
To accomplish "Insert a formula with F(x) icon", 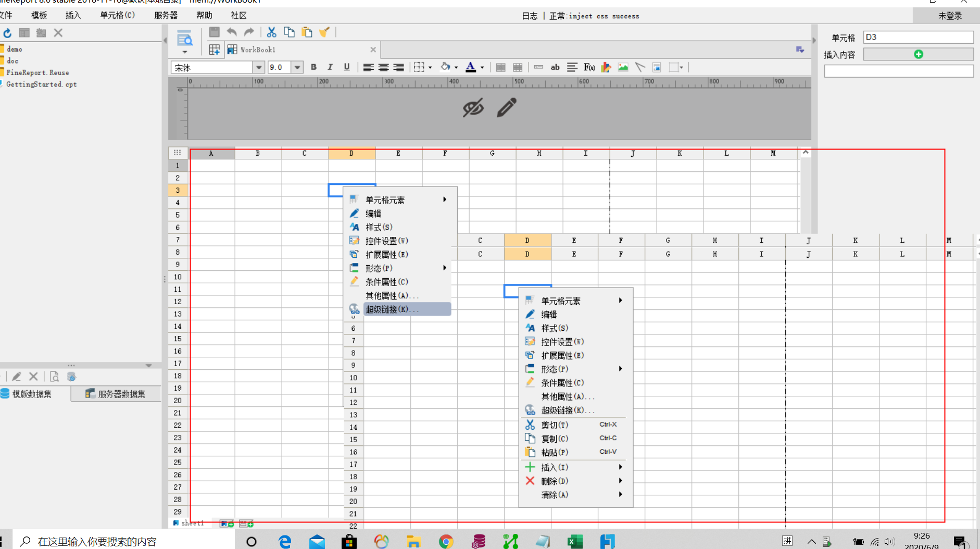I will pyautogui.click(x=589, y=67).
